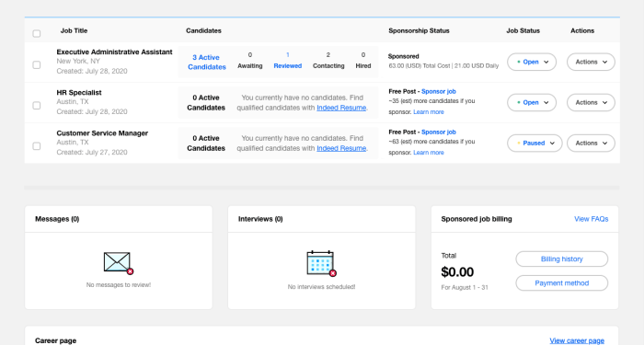Click the Payment method button
Screen dimensions: 644x345
pyautogui.click(x=561, y=283)
